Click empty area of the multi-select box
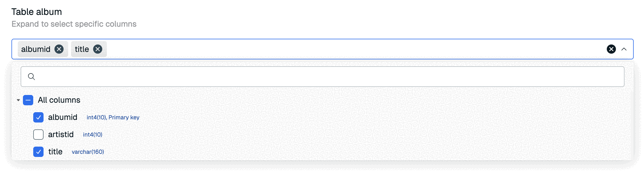Screen dimensions: 644x171 pos(344,49)
